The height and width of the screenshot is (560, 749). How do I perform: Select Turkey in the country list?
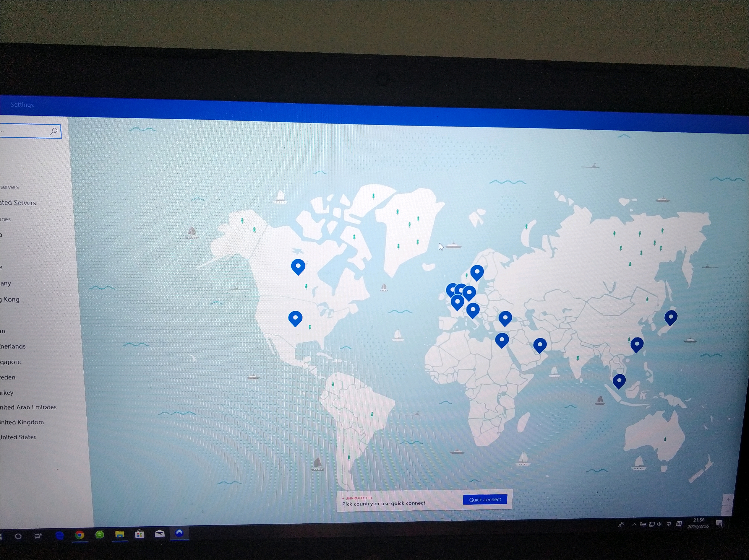(x=7, y=393)
